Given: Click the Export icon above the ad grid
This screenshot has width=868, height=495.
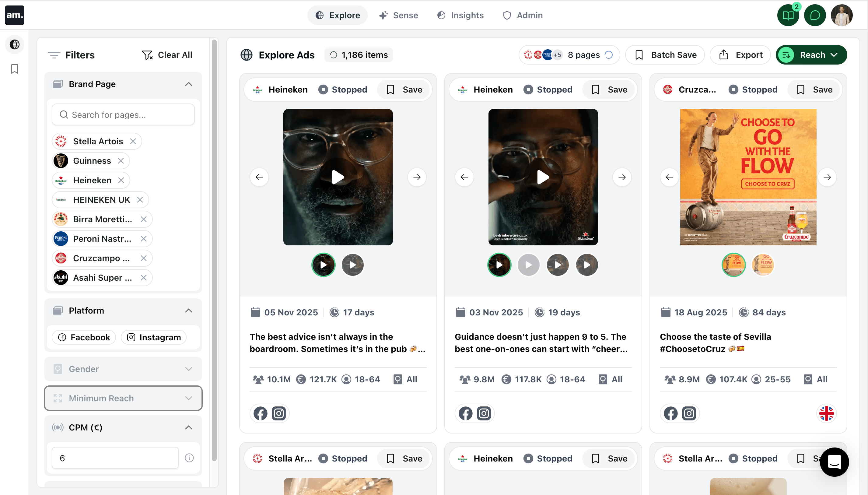Looking at the screenshot, I should [724, 55].
